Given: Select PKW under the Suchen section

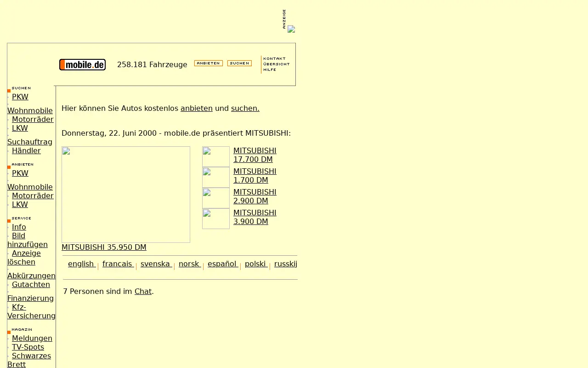Looking at the screenshot, I should [x=20, y=97].
